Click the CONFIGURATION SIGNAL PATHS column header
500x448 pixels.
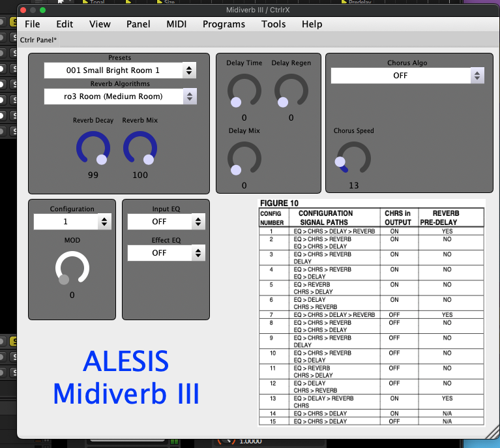(325, 218)
